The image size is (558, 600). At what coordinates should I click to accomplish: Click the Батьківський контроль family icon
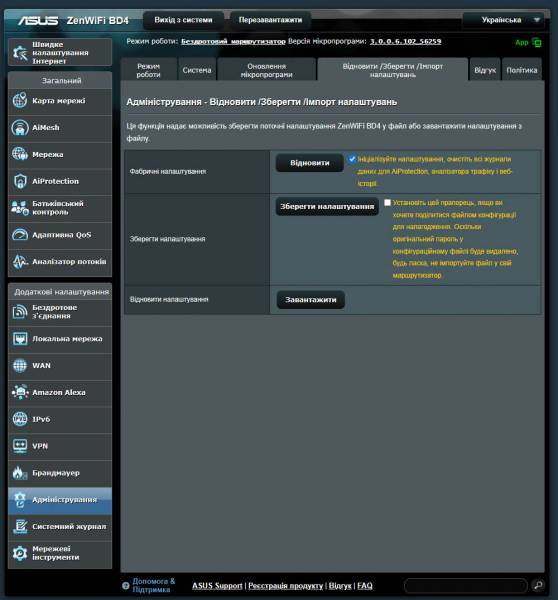coord(20,208)
